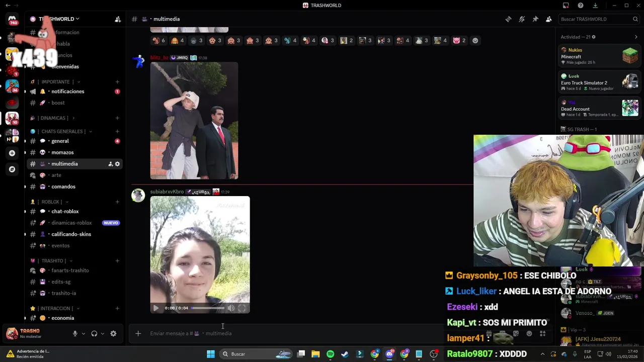This screenshot has height=362, width=644.
Task: Click the add a server plus icon
Action: click(x=12, y=153)
